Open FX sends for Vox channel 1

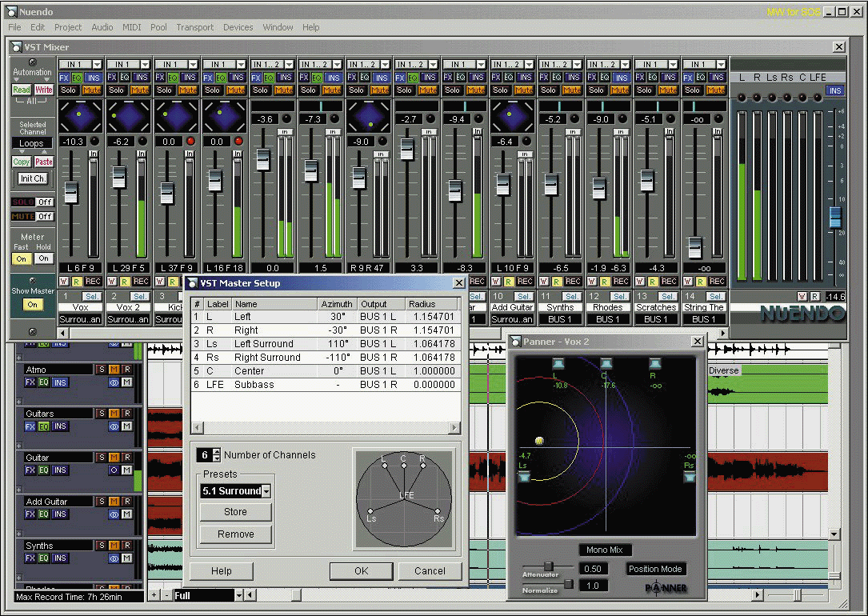click(x=64, y=78)
